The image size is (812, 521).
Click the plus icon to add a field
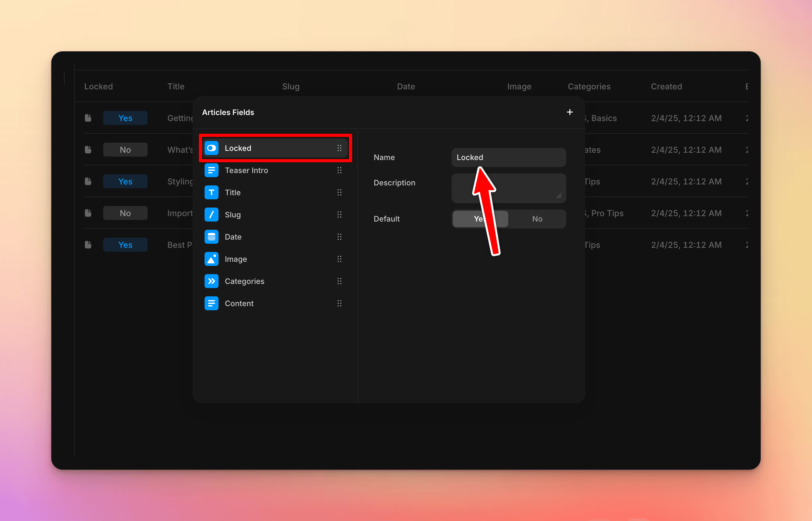click(x=570, y=112)
